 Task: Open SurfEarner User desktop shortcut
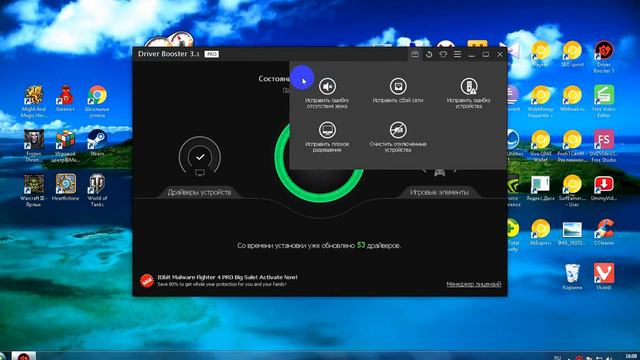[572, 191]
